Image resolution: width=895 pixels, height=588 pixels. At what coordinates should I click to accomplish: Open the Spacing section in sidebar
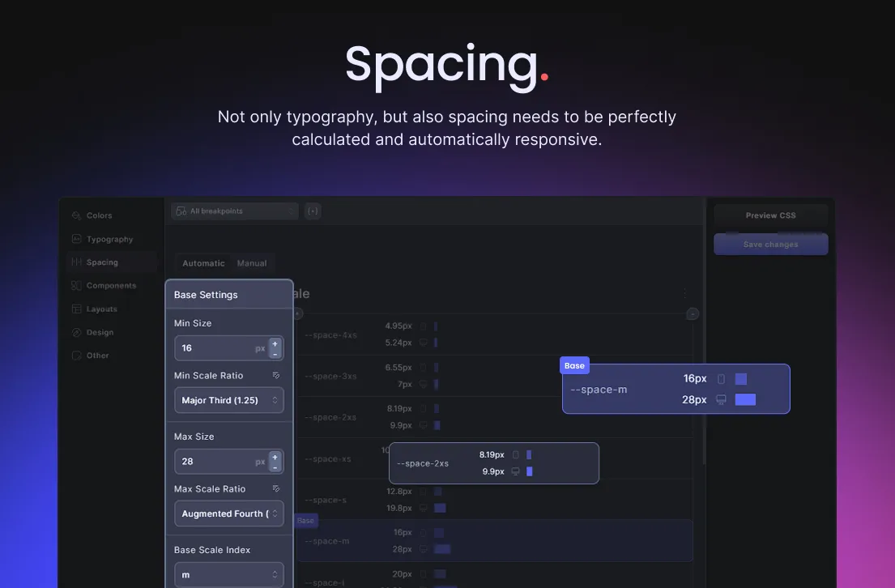111,262
